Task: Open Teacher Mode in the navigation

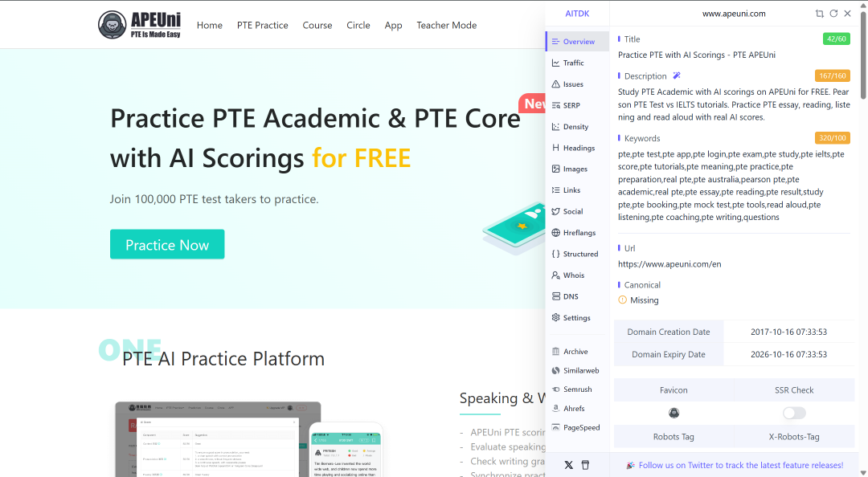Action: coord(447,26)
